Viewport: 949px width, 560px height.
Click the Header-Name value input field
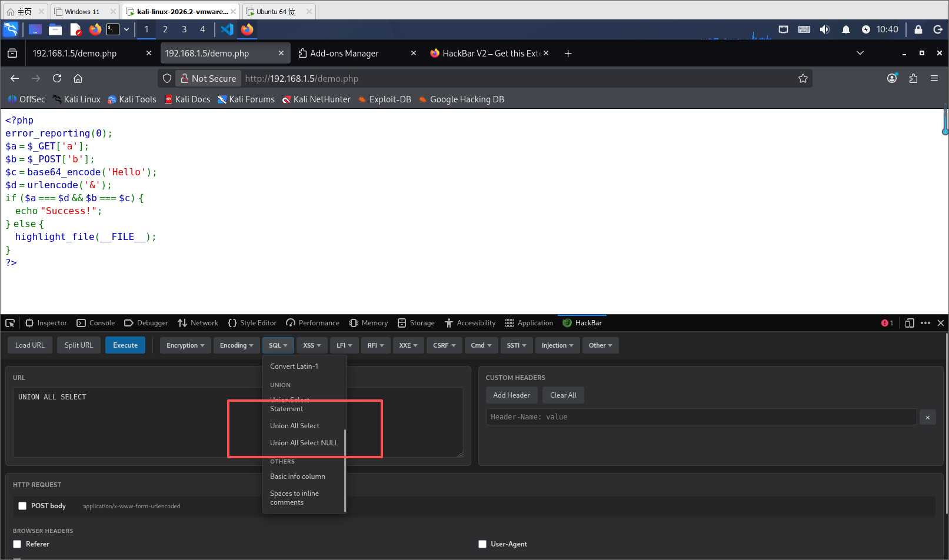(x=701, y=417)
